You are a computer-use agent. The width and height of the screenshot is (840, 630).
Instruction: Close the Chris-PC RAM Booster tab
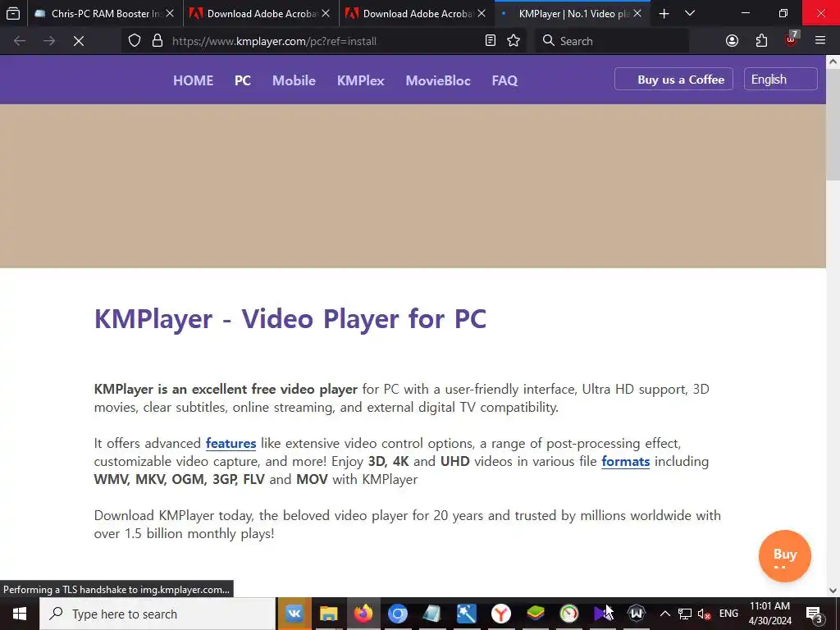tap(170, 14)
